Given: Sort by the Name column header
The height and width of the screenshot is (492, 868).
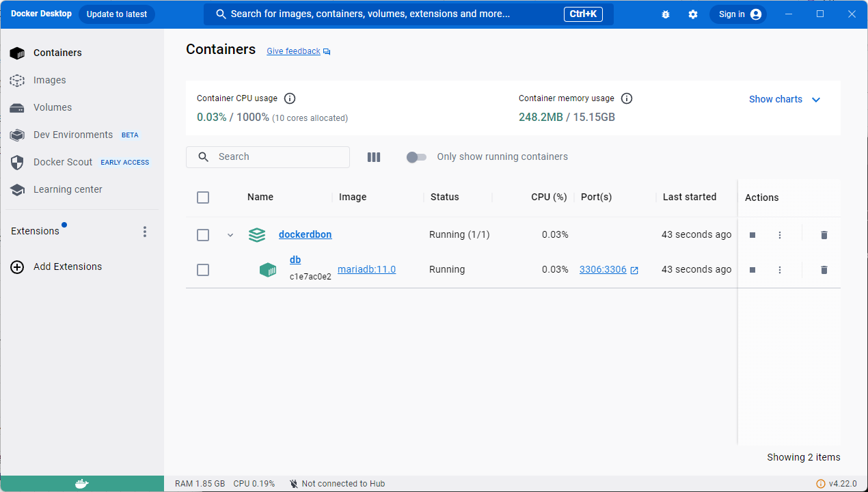Looking at the screenshot, I should point(260,197).
